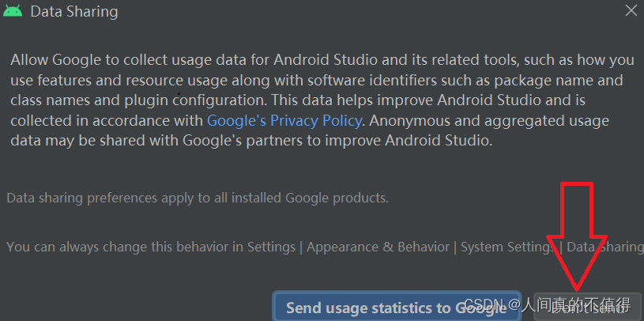
Task: Click the usage data description paragraph
Action: 316,100
